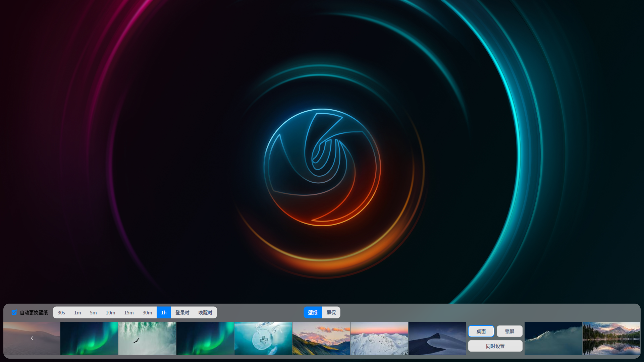
Task: Select the lake forest reflection thumbnail
Action: click(611, 339)
